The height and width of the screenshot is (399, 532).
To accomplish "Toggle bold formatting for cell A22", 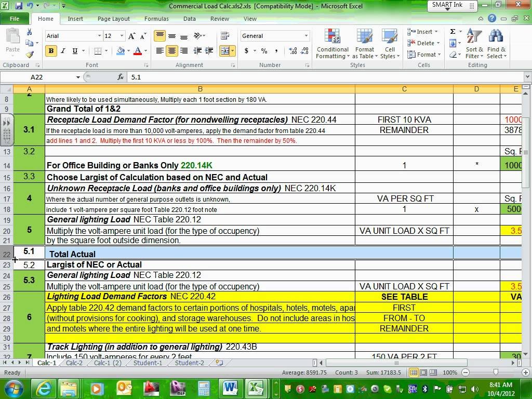I will [50, 51].
